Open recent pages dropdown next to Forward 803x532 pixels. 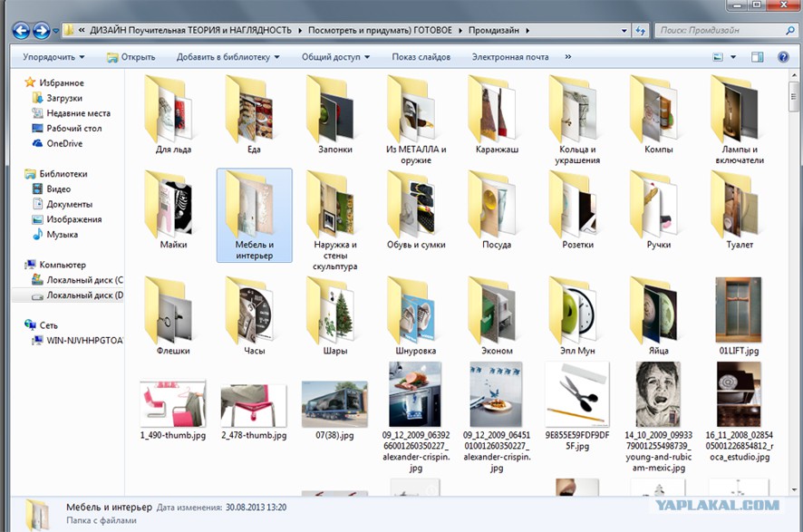click(x=56, y=31)
